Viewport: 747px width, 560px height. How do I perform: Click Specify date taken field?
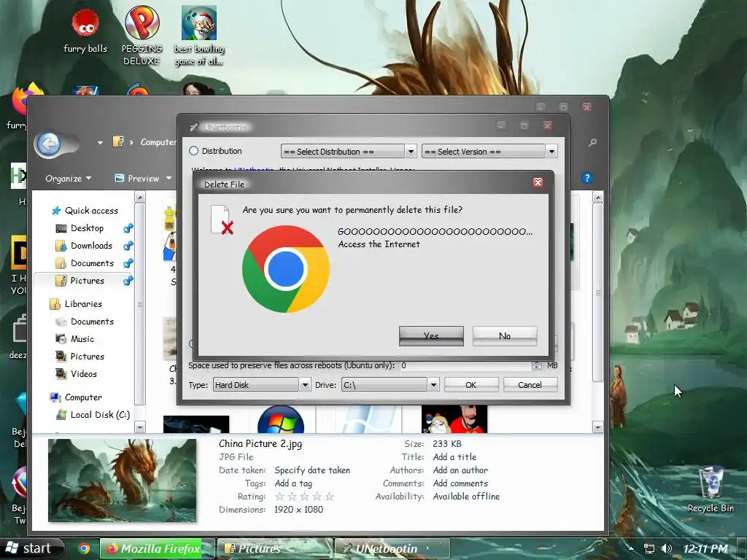[x=312, y=470]
